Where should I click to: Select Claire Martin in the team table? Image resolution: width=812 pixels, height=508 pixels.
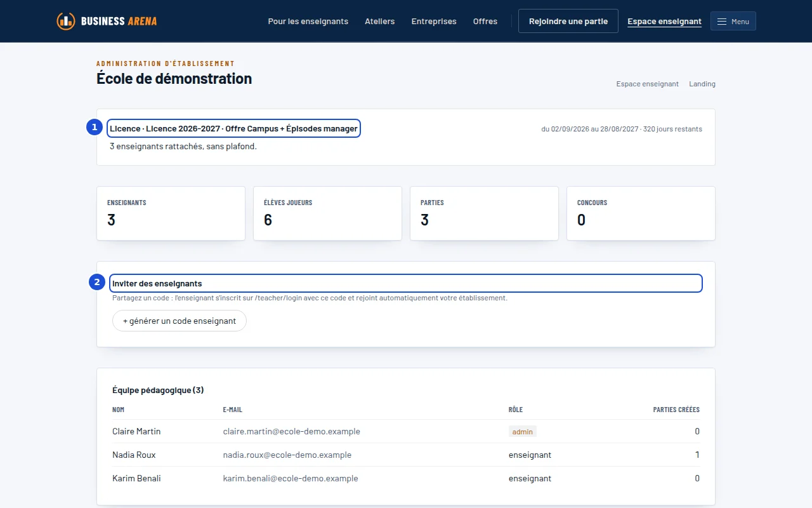[136, 431]
